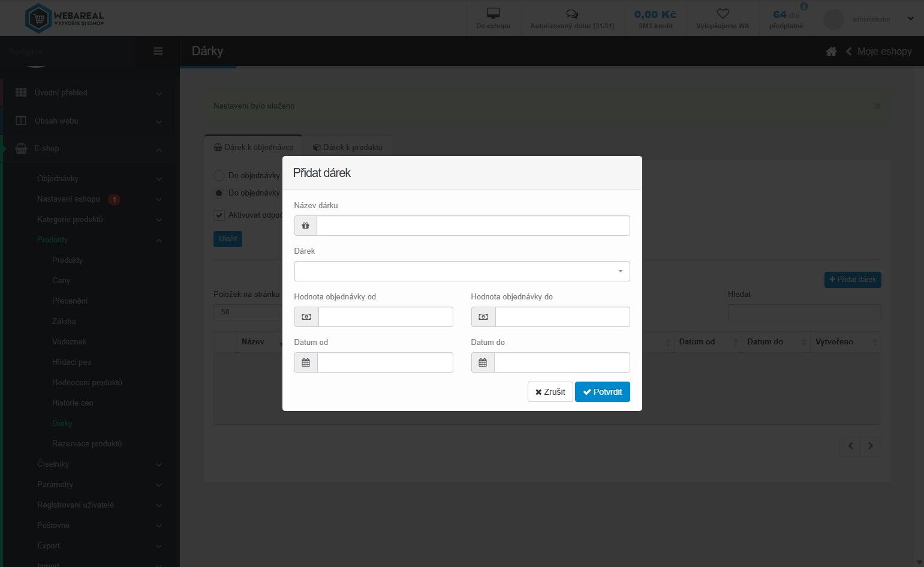Screen dimensions: 924x567
Task: Click the administrator avatar
Action: [x=833, y=19]
